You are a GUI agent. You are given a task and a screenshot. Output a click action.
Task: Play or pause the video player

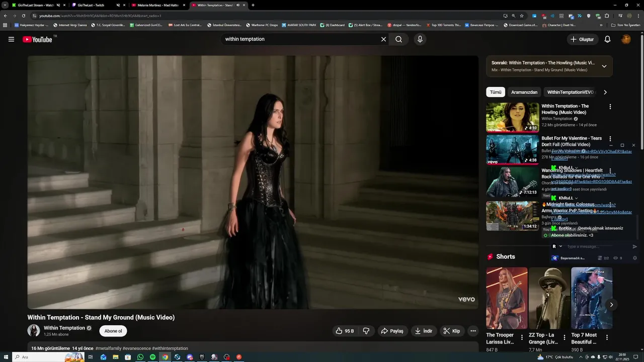pyautogui.click(x=253, y=182)
